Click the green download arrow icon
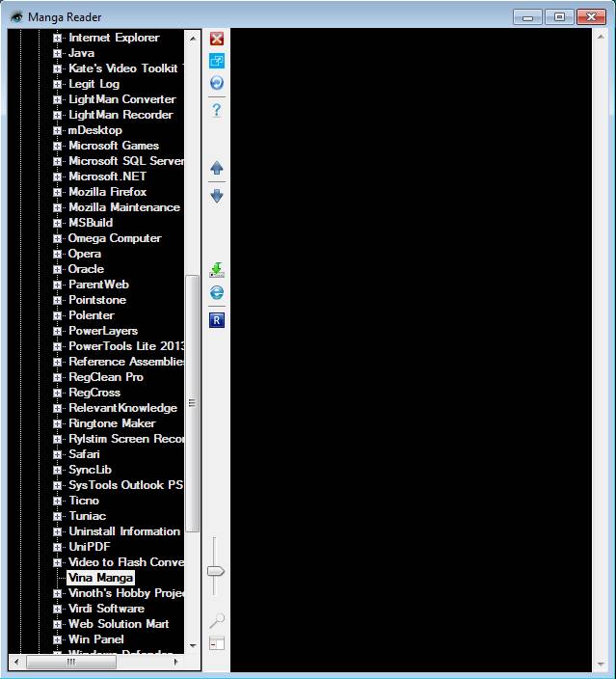This screenshot has height=679, width=616. click(x=217, y=269)
